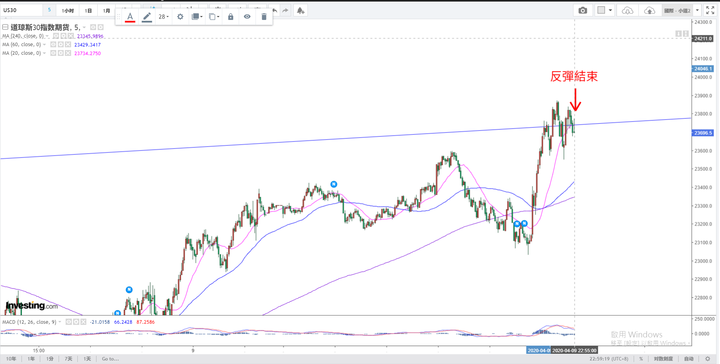Toggle the 对数刻度 log scale
The height and width of the screenshot is (364, 720).
coord(663,358)
